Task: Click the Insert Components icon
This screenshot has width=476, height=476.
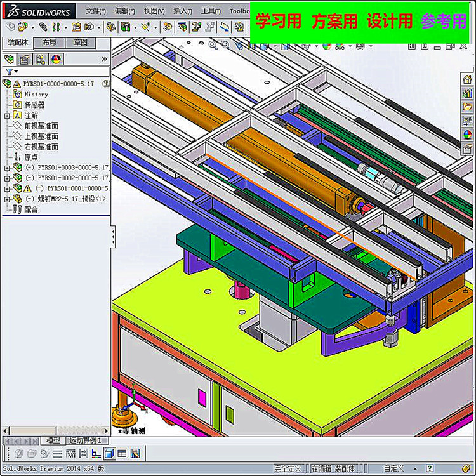Action: point(23,27)
